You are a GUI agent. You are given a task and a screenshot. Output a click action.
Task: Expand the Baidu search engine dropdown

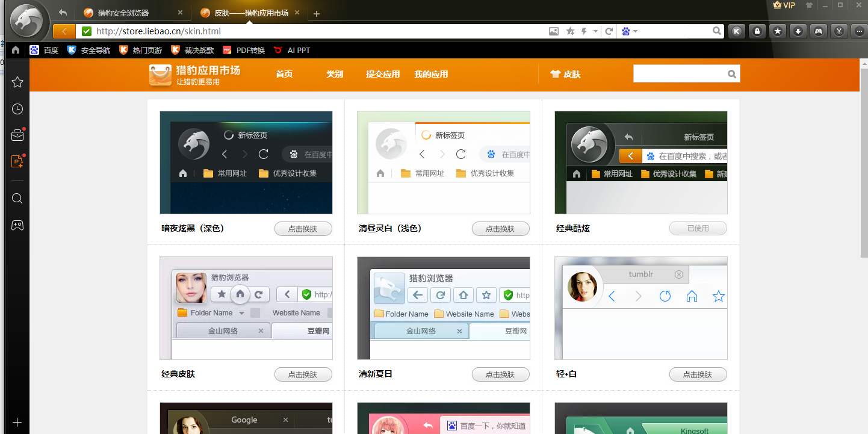[629, 31]
